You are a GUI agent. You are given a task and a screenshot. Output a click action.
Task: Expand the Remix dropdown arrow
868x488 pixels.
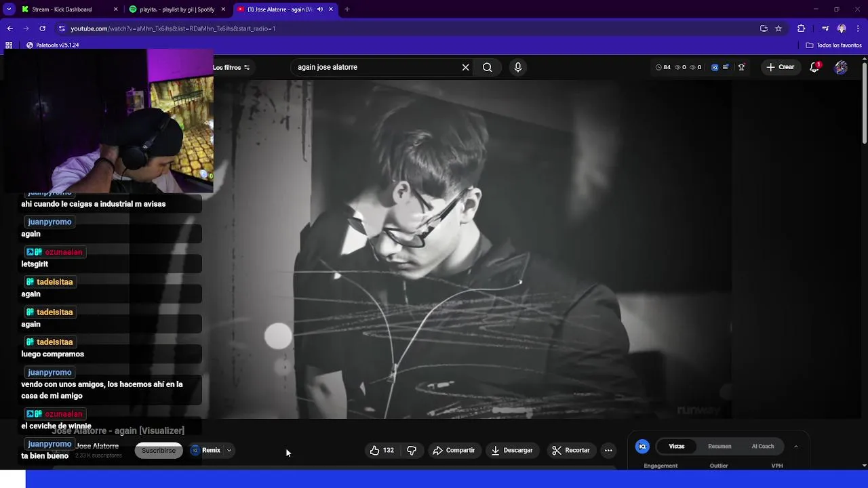(229, 450)
